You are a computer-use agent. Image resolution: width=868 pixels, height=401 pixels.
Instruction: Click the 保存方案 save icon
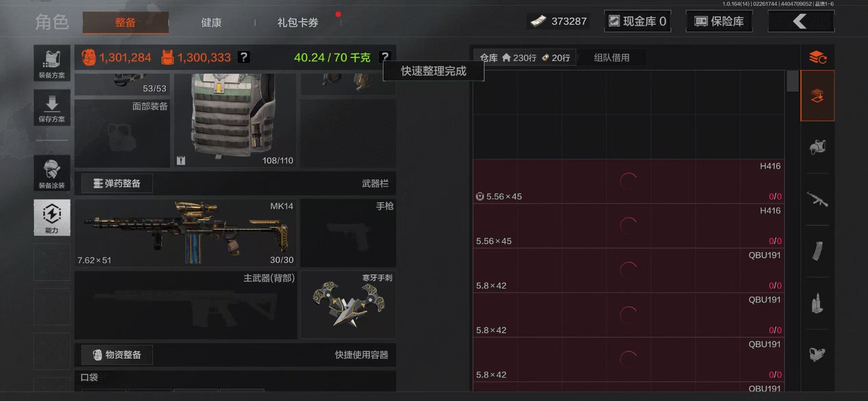pyautogui.click(x=52, y=108)
